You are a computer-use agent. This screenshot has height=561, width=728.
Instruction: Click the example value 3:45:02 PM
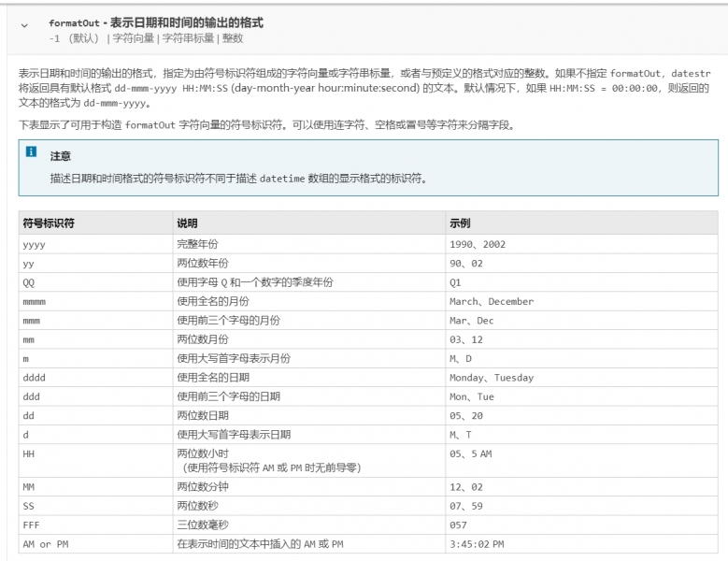pos(477,544)
